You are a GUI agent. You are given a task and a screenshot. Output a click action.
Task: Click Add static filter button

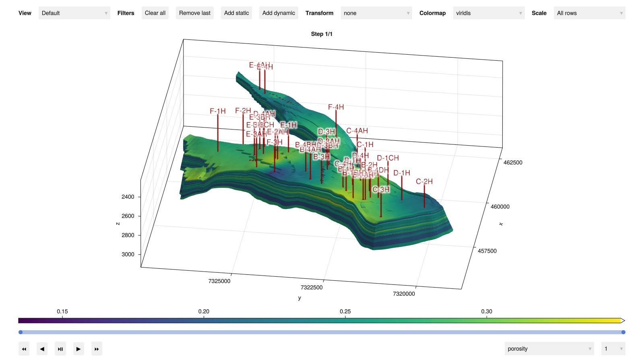click(237, 13)
